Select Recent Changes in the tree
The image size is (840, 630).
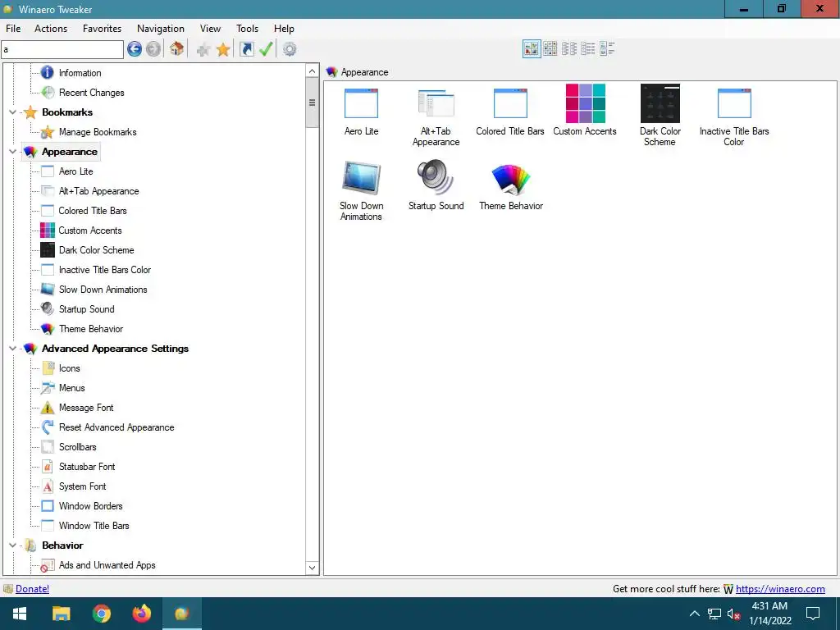pos(92,93)
